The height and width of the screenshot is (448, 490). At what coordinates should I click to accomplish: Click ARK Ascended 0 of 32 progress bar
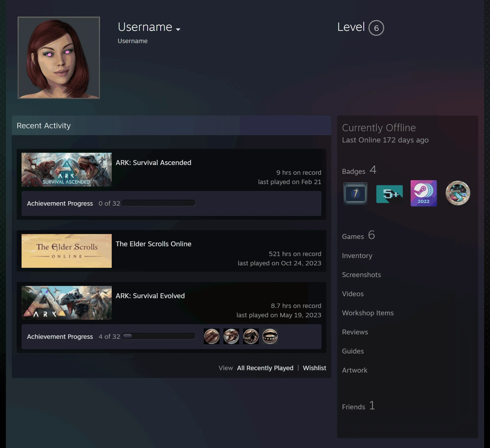coord(158,203)
